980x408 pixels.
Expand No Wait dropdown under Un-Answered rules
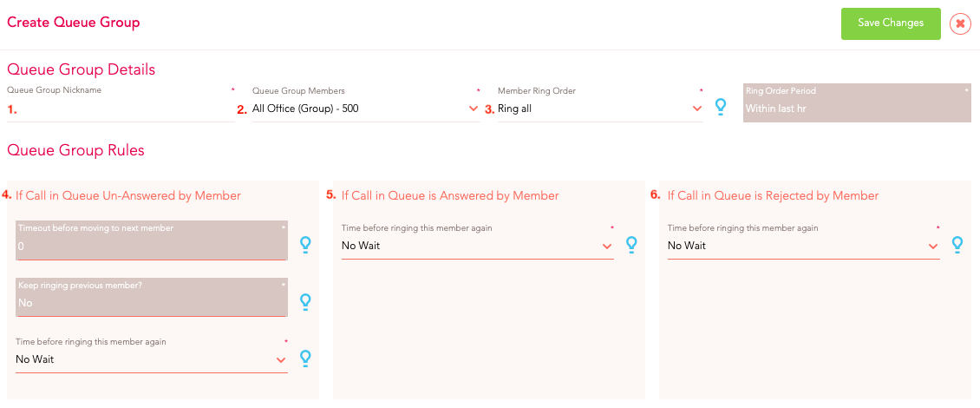[151, 359]
